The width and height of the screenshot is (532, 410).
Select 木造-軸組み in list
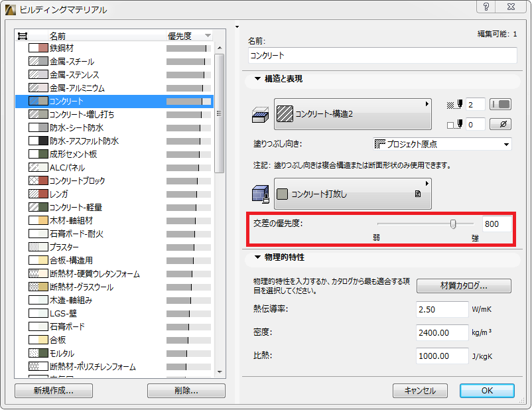(x=114, y=300)
